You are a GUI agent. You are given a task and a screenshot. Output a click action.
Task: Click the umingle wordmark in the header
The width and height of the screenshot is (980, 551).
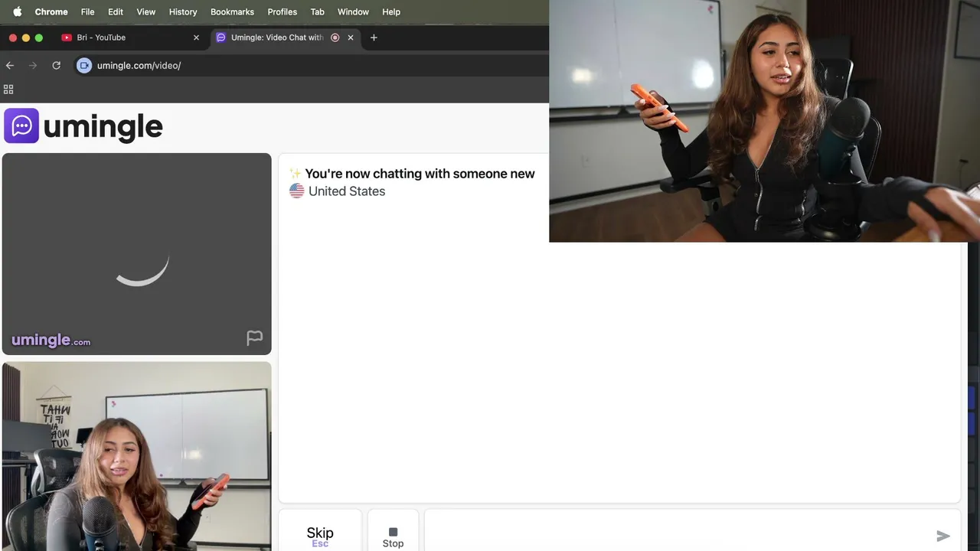click(103, 127)
